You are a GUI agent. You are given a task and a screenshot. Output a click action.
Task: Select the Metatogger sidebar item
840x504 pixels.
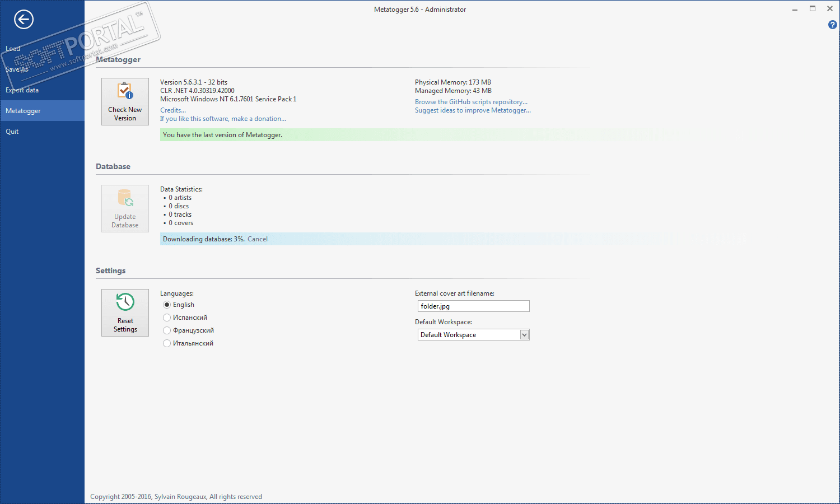43,111
